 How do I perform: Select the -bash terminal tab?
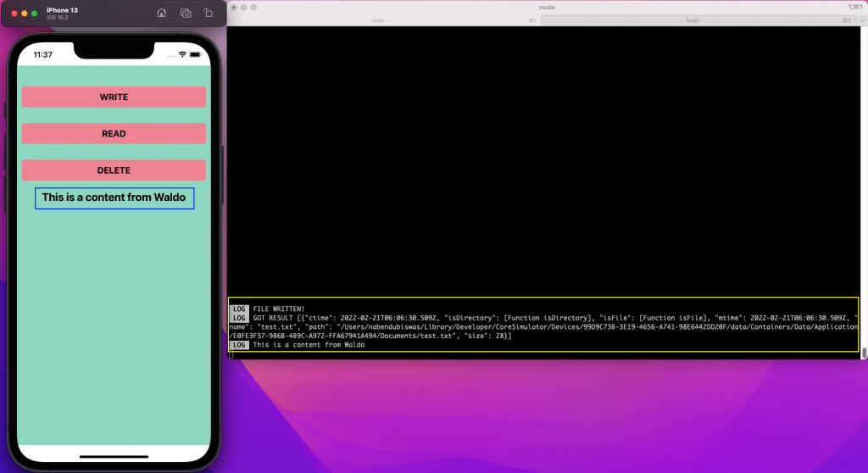pyautogui.click(x=698, y=20)
